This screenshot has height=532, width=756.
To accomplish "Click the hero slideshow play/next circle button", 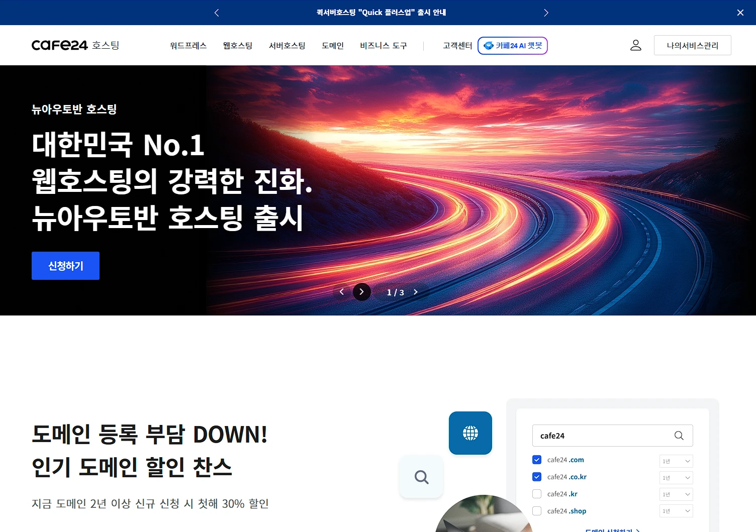I will [362, 292].
